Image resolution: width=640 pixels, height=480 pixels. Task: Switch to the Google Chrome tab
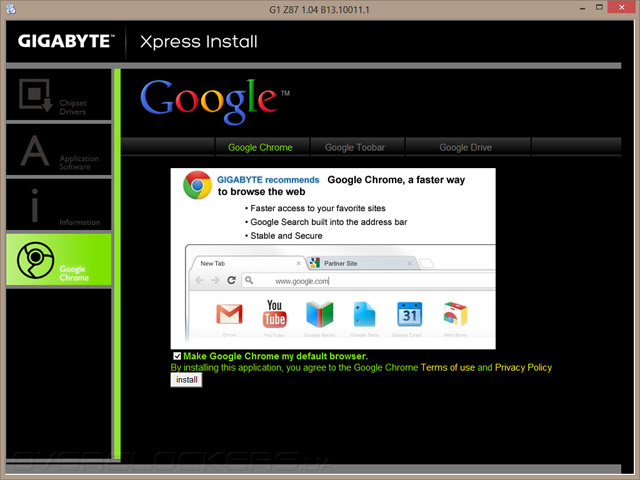[260, 147]
